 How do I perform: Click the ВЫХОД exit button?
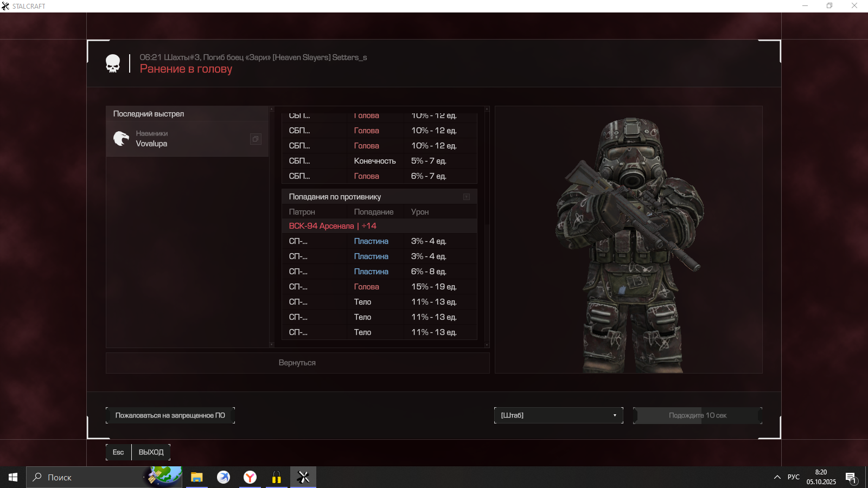(x=151, y=452)
